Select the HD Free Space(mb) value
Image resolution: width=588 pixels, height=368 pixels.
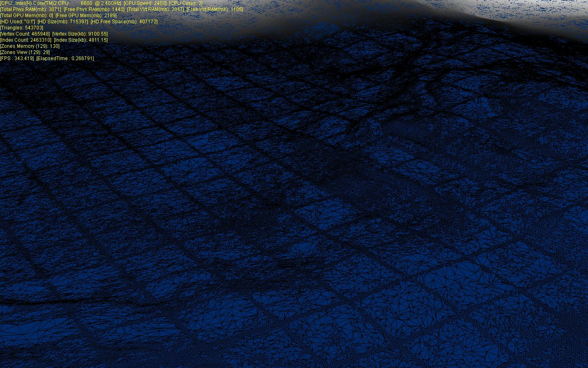click(x=124, y=22)
